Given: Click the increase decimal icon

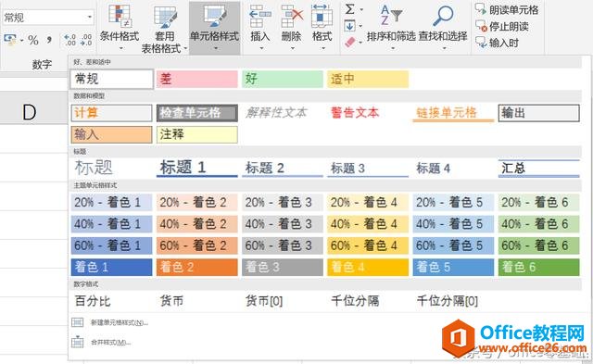Looking at the screenshot, I should click(x=70, y=40).
